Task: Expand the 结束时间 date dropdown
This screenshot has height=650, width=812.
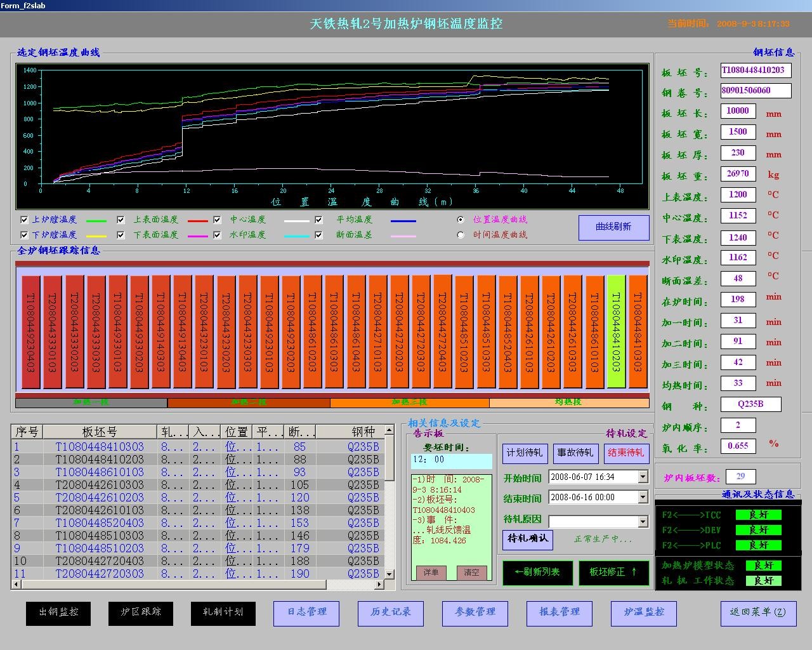Action: coord(643,497)
